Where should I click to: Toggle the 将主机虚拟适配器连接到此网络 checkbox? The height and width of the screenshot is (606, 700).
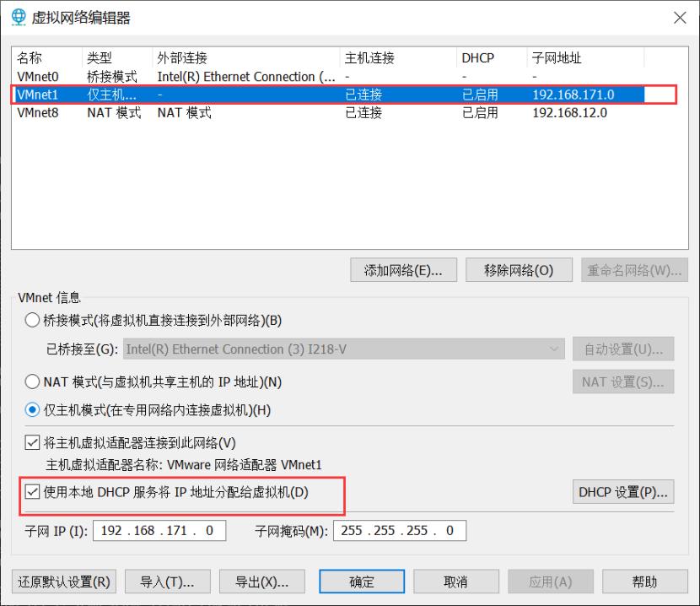click(32, 442)
